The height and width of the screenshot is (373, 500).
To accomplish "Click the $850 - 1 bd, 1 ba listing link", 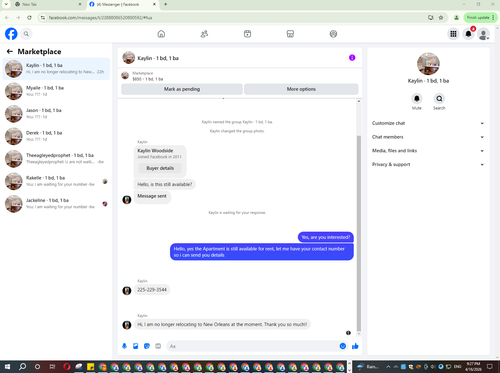I will click(x=148, y=79).
